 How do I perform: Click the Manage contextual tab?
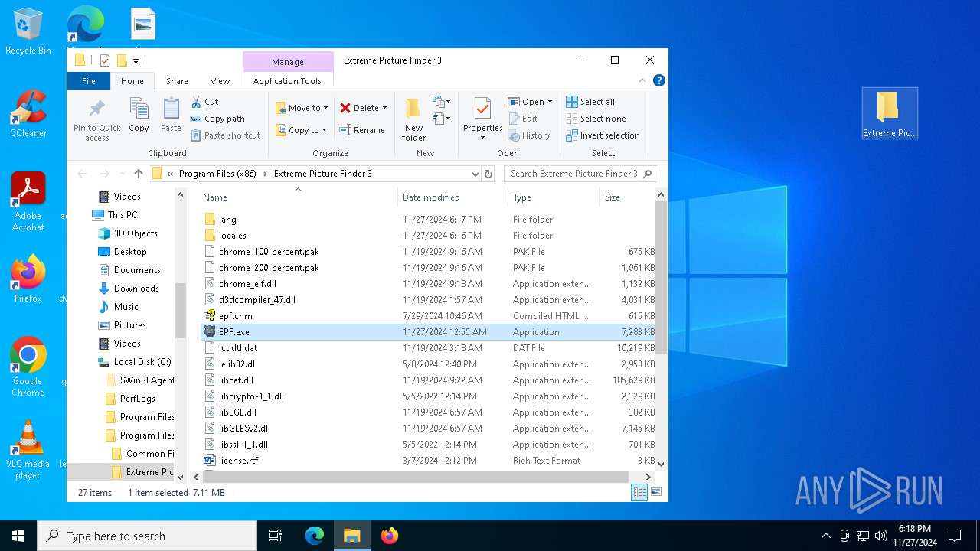288,62
